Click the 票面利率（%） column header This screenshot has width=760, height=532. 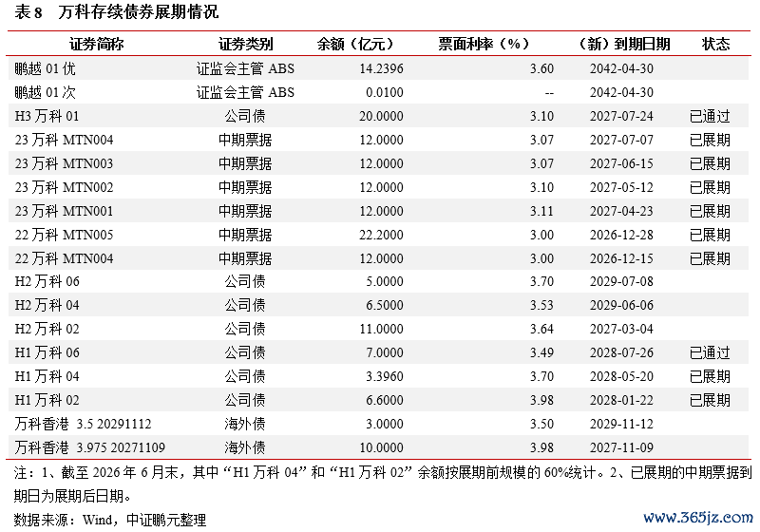483,44
